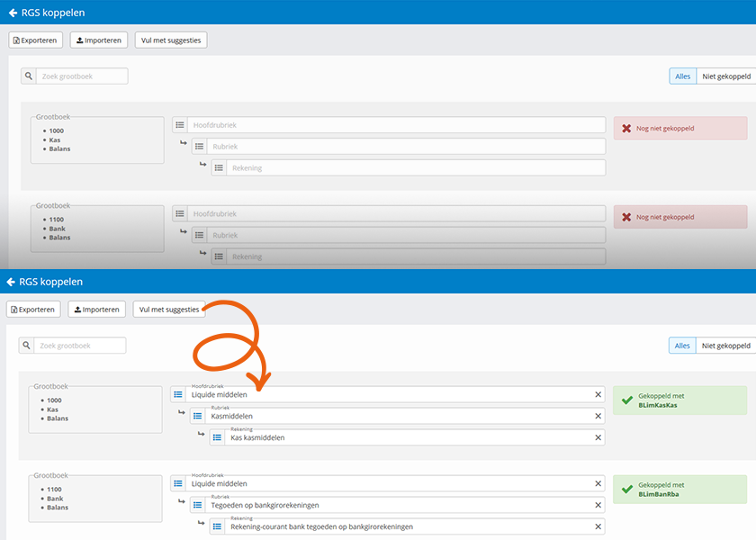
Task: Open the list icon next to Liquide middelen for 1000 Kas
Action: (x=178, y=394)
